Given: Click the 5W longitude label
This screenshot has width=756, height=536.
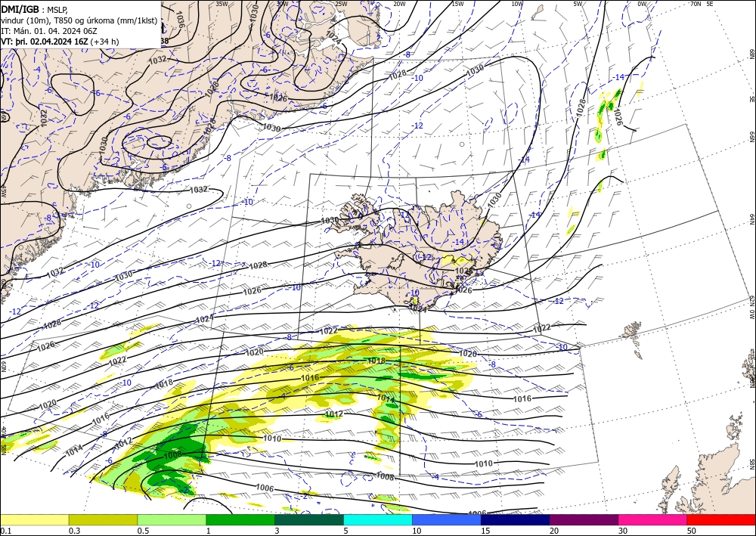Looking at the screenshot, I should (578, 4).
